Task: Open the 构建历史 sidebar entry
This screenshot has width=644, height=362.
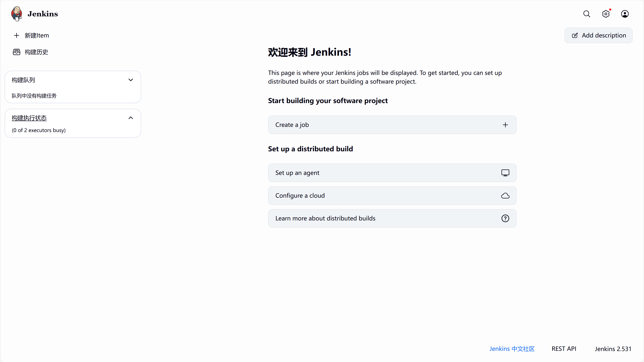Action: click(x=36, y=52)
